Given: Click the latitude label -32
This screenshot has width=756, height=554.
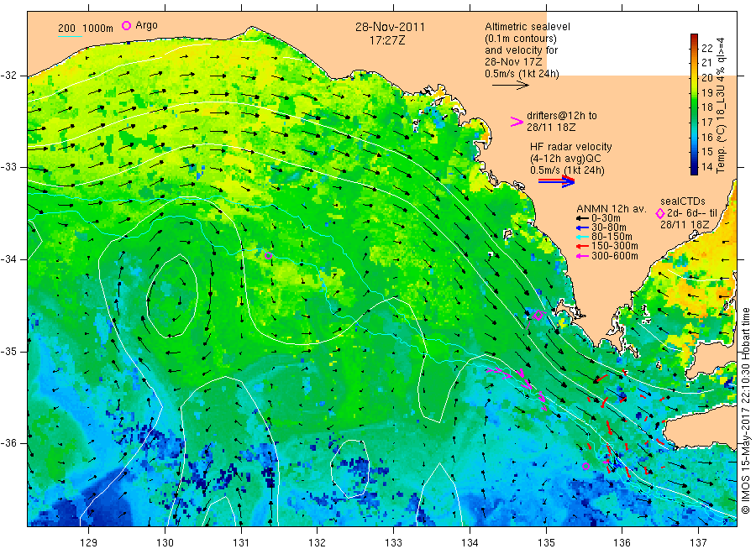Looking at the screenshot, I should 8,76.
